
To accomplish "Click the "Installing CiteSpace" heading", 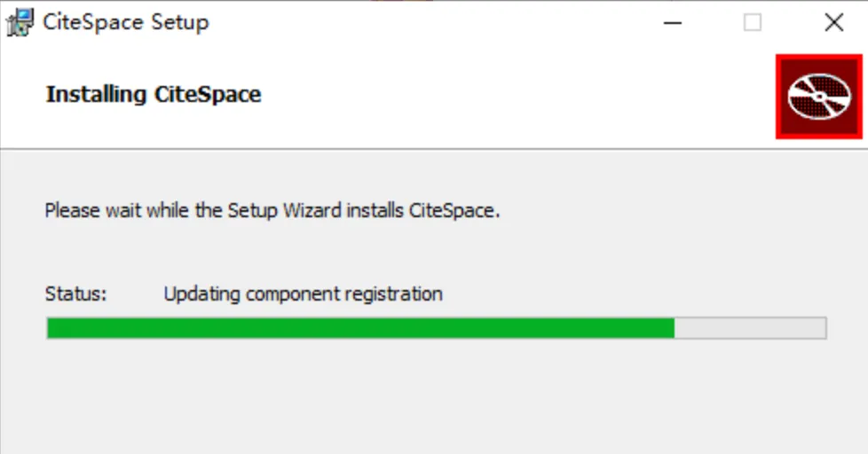I will (x=154, y=95).
